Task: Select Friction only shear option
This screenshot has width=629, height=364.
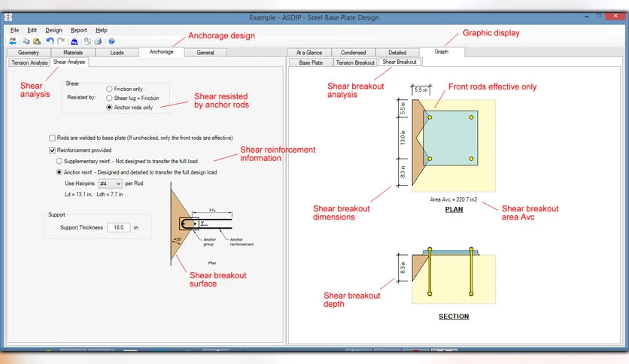Action: coord(109,89)
